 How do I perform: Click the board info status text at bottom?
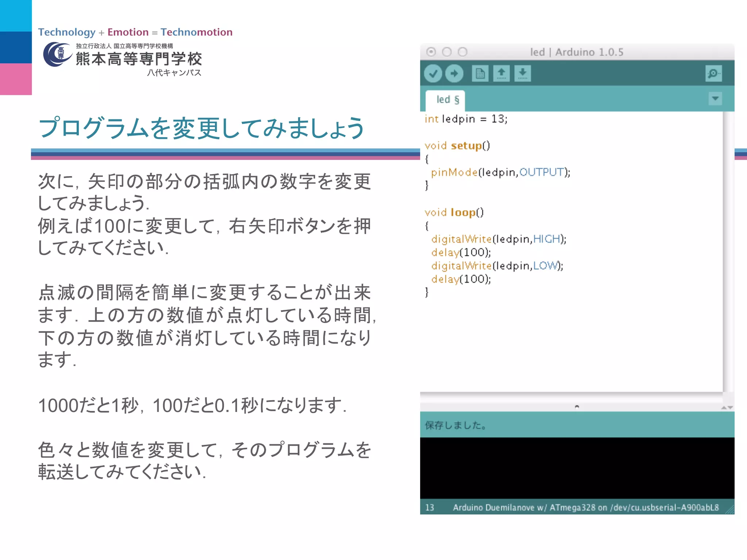pyautogui.click(x=585, y=507)
